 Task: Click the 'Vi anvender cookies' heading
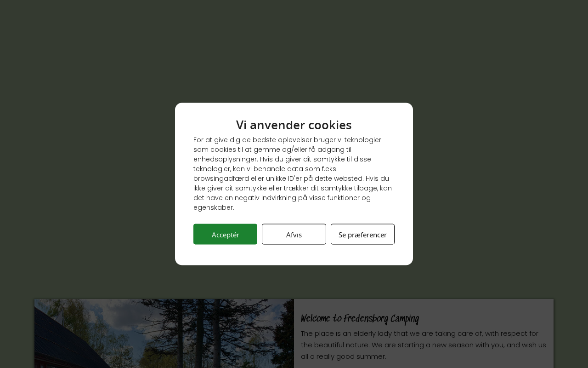(294, 125)
